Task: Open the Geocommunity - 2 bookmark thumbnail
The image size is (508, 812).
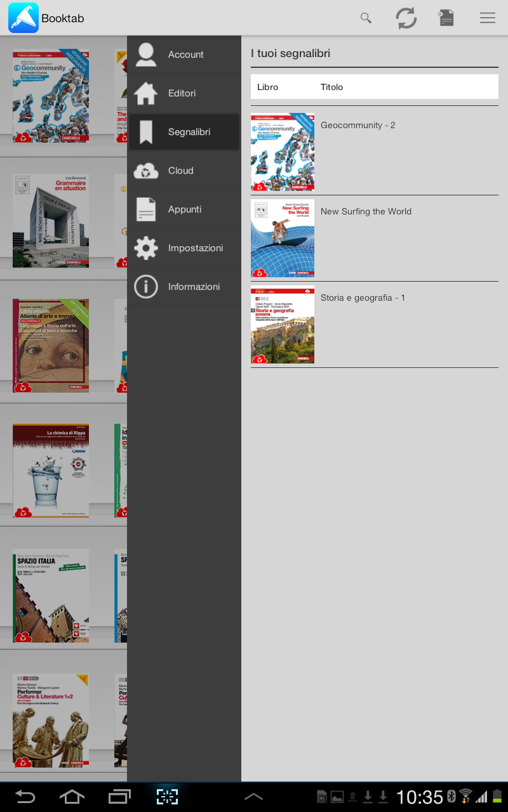Action: point(283,152)
